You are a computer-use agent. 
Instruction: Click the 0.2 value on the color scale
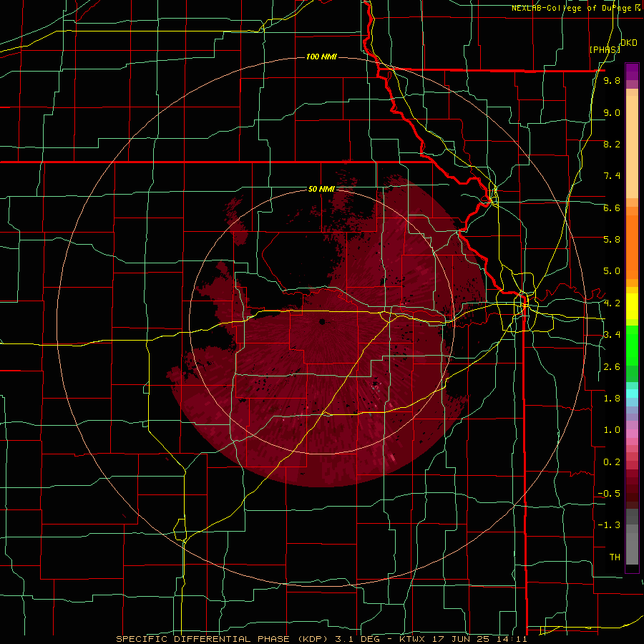click(x=612, y=462)
